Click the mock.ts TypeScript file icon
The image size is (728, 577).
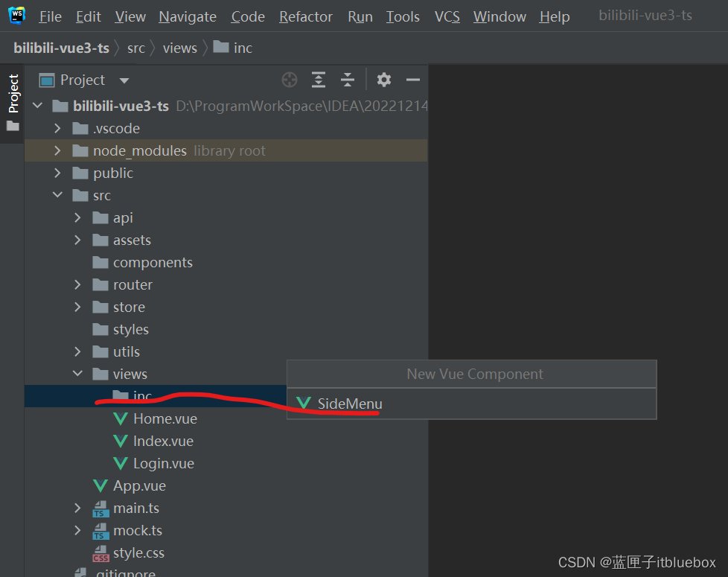coord(100,531)
